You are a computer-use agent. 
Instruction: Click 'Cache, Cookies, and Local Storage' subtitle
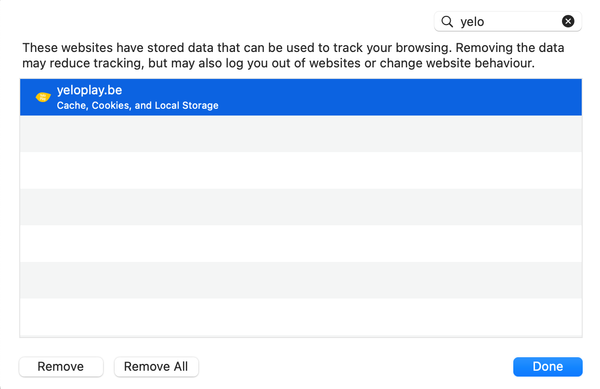137,105
